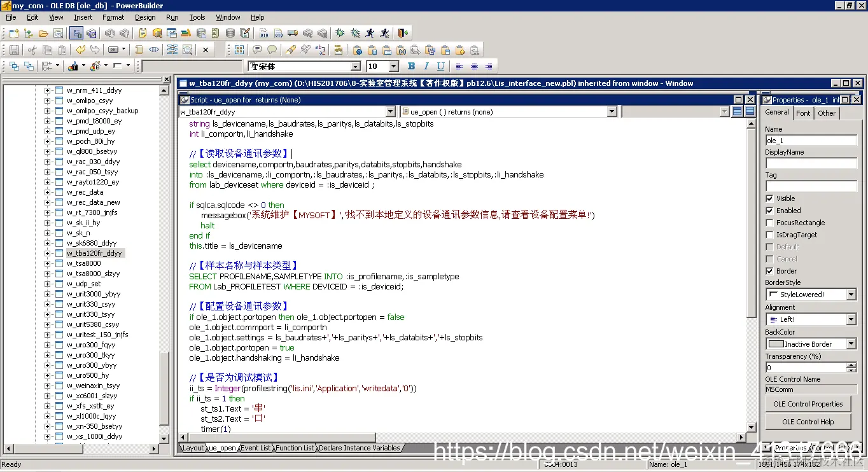Toggle Italic formatting button
This screenshot has width=868, height=472.
click(x=426, y=66)
